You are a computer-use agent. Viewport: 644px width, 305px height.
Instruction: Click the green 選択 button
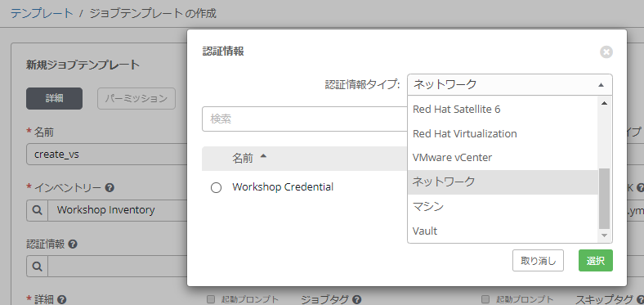pyautogui.click(x=596, y=261)
